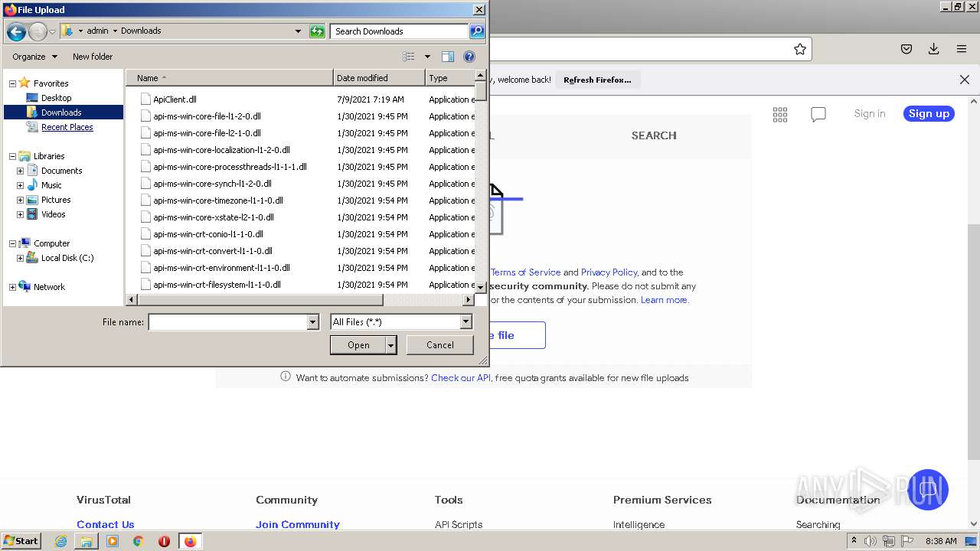Open the Open button split arrow

point(391,345)
